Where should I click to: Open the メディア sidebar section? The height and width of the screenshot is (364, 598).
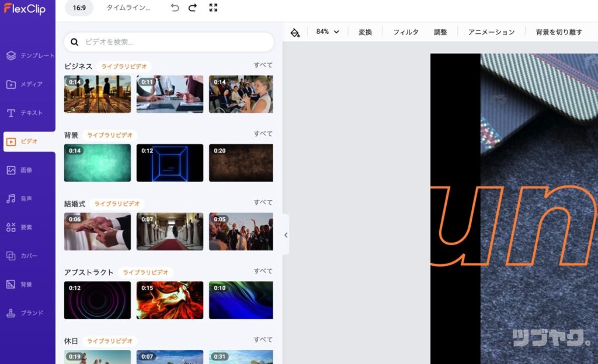pyautogui.click(x=25, y=84)
